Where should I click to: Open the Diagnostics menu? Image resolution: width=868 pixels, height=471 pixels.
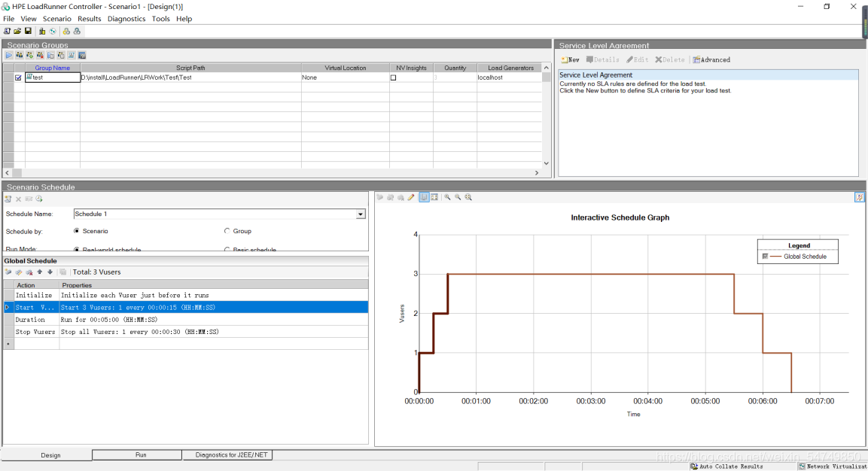(126, 19)
